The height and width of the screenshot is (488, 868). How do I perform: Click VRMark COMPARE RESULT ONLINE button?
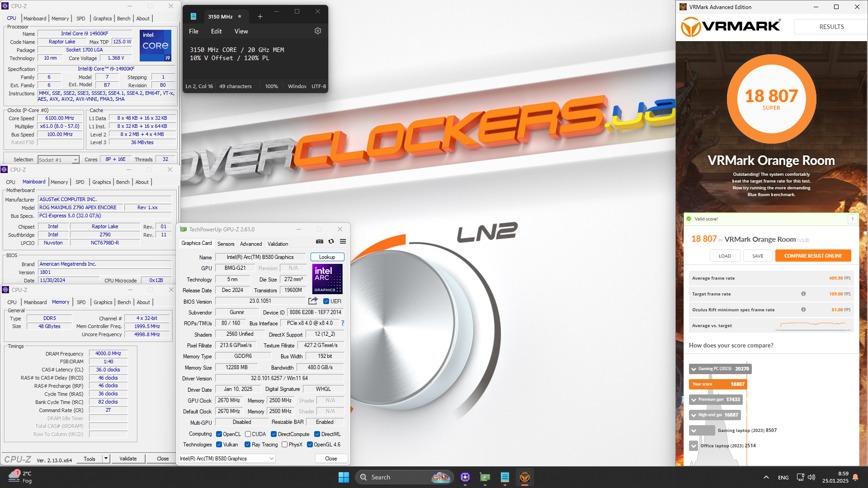point(813,256)
